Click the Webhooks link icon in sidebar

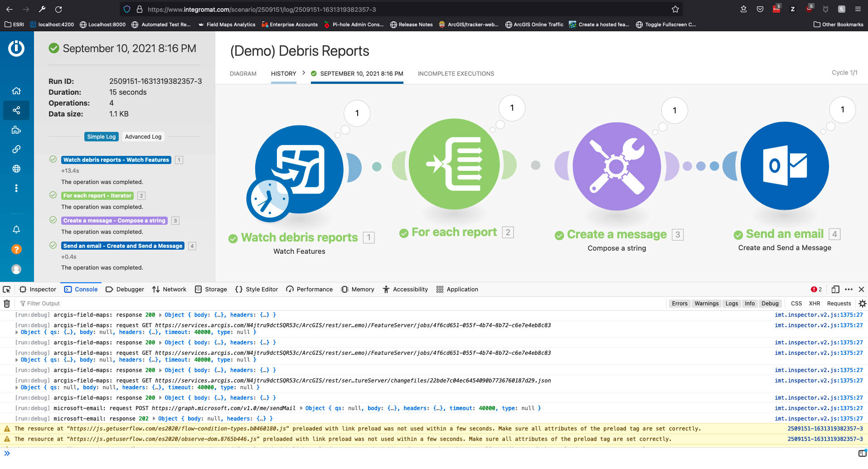pos(16,149)
